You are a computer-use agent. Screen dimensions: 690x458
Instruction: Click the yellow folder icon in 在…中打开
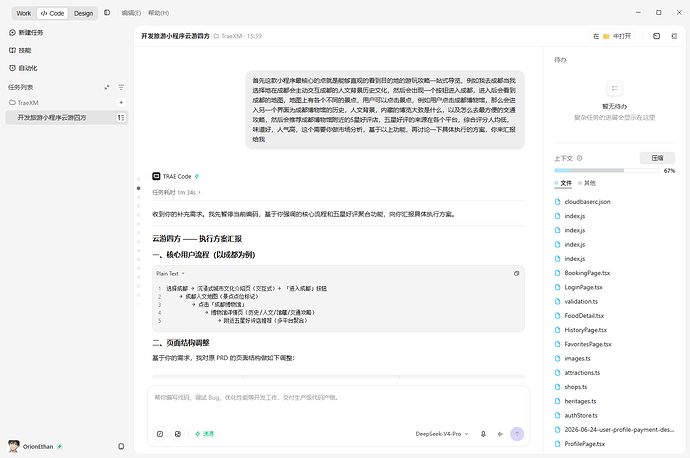pyautogui.click(x=606, y=36)
